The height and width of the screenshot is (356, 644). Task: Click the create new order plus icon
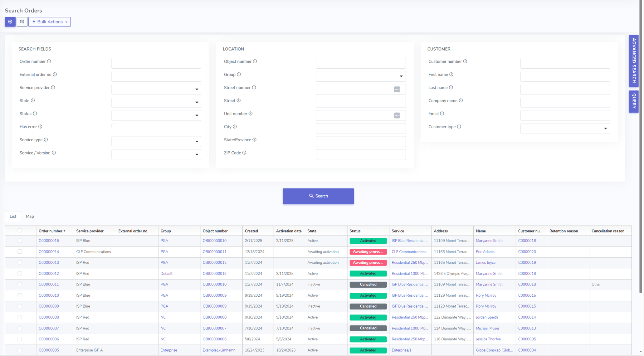coord(10,22)
